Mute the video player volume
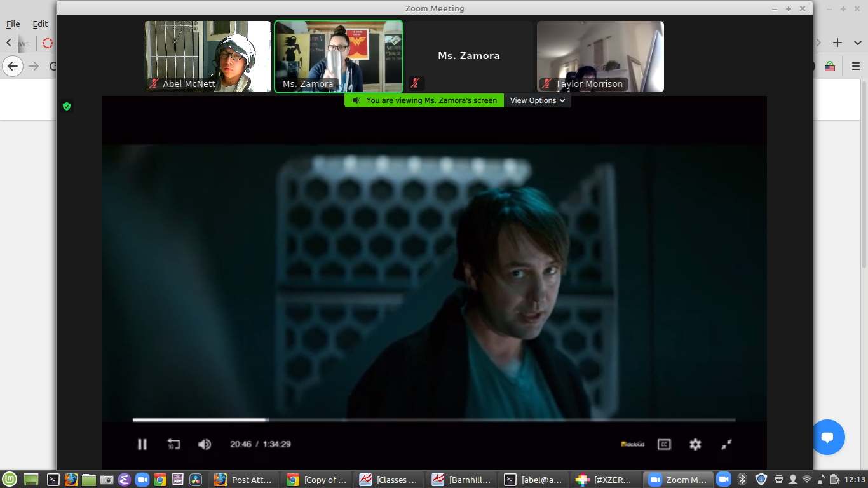 pyautogui.click(x=205, y=444)
